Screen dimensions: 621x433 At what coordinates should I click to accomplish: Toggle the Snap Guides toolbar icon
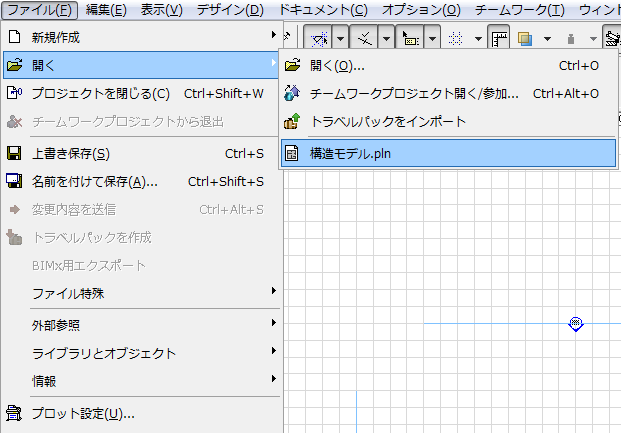pyautogui.click(x=364, y=39)
